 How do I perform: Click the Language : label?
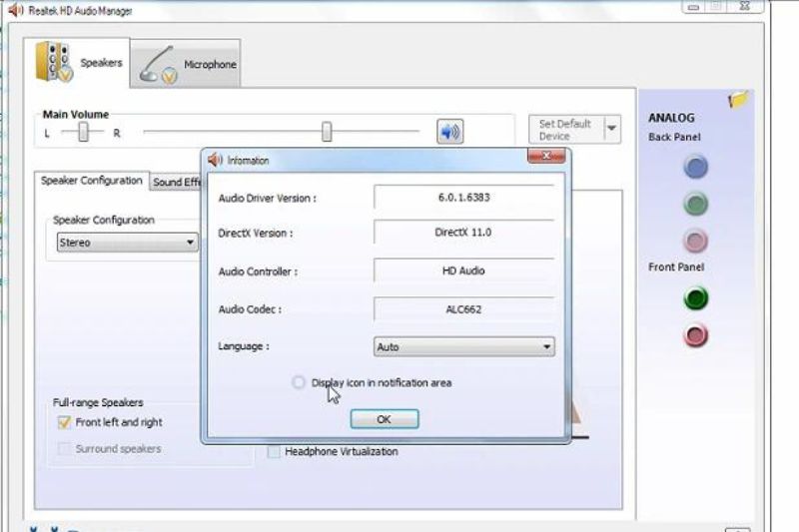[x=244, y=346]
